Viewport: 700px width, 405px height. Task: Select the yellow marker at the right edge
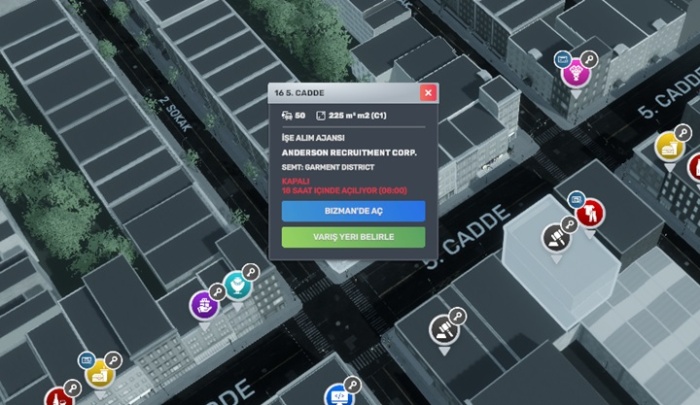click(668, 148)
